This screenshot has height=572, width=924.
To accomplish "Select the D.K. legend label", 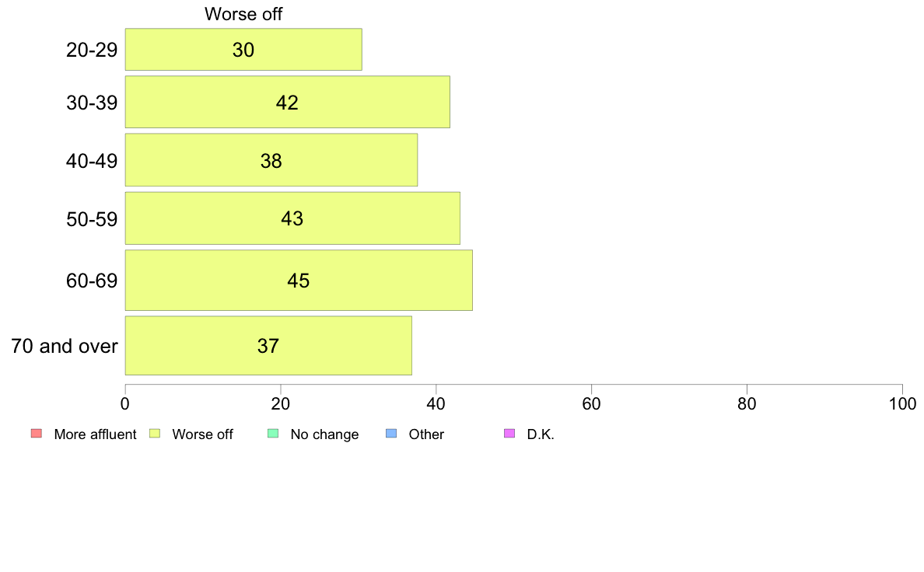I will [x=541, y=434].
